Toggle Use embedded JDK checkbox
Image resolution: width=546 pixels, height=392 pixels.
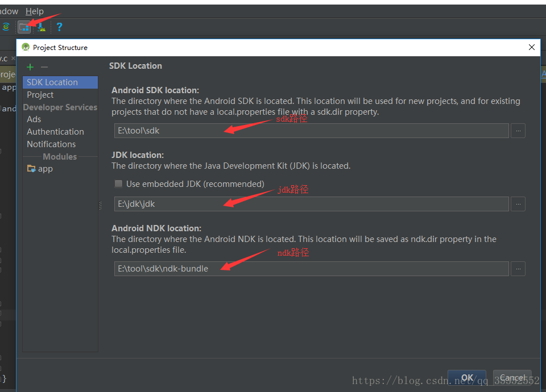(x=118, y=184)
